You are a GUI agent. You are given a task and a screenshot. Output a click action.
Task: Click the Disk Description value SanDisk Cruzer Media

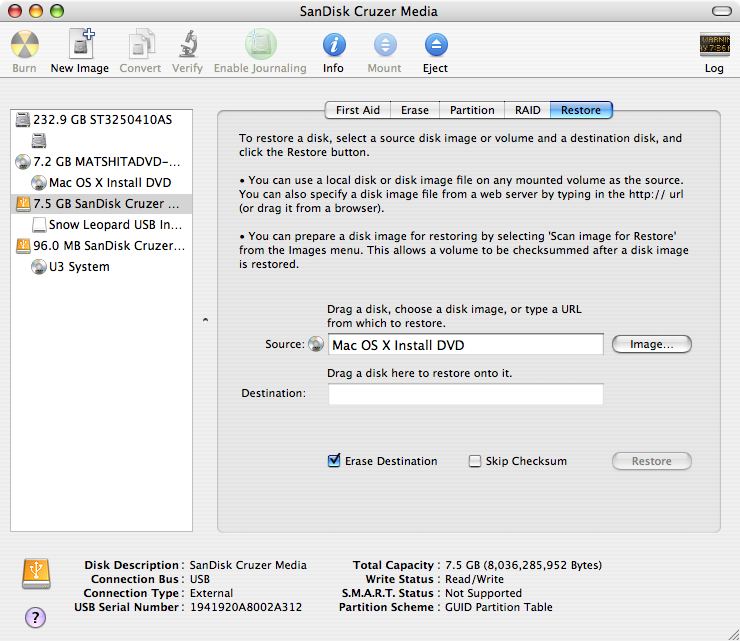(x=248, y=565)
